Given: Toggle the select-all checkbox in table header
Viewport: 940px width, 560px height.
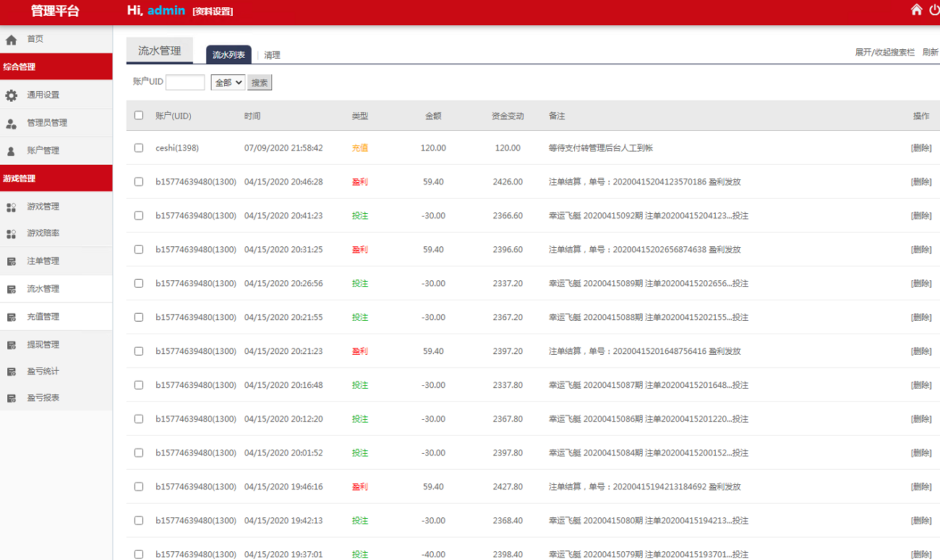Looking at the screenshot, I should pos(139,116).
